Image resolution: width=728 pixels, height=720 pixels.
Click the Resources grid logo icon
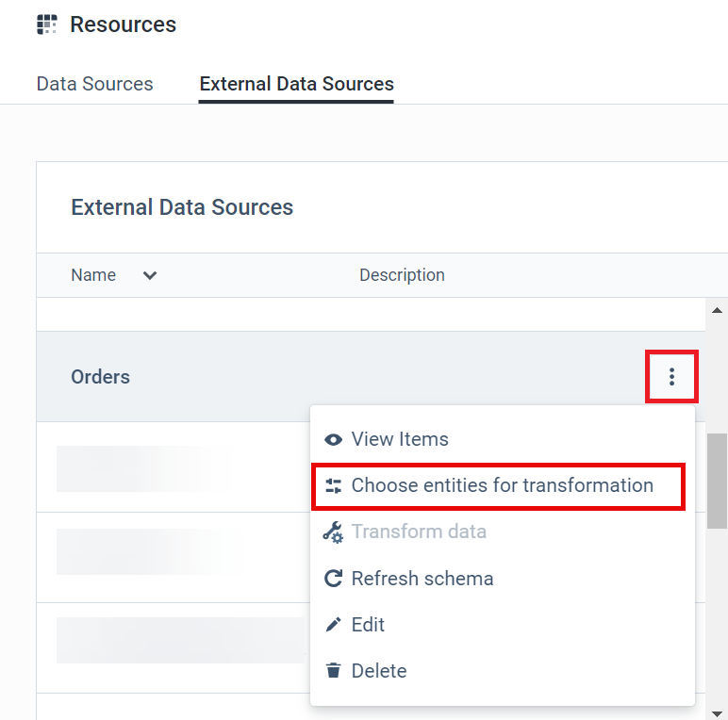tap(47, 25)
